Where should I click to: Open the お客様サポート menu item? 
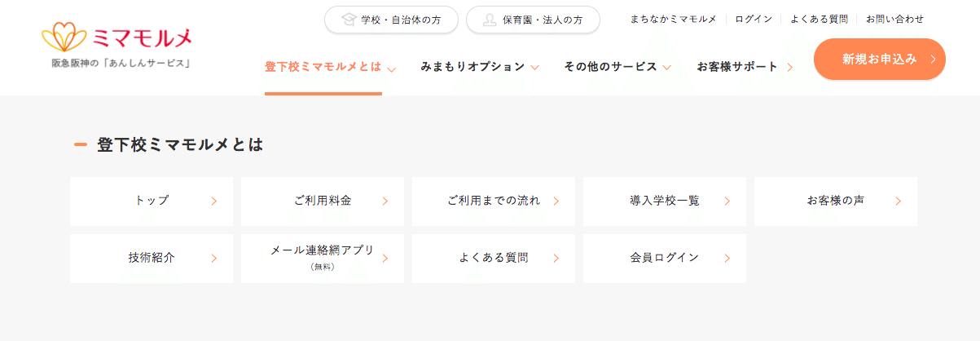pos(745,67)
